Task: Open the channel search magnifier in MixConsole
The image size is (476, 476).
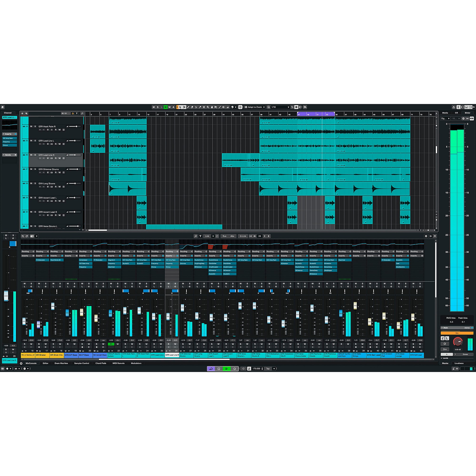Action: 196,236
